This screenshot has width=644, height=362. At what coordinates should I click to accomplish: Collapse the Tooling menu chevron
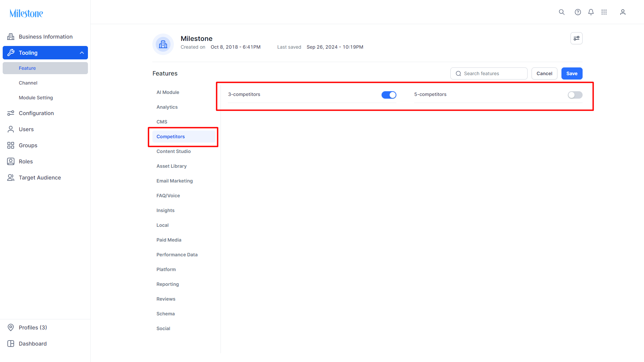pyautogui.click(x=82, y=53)
